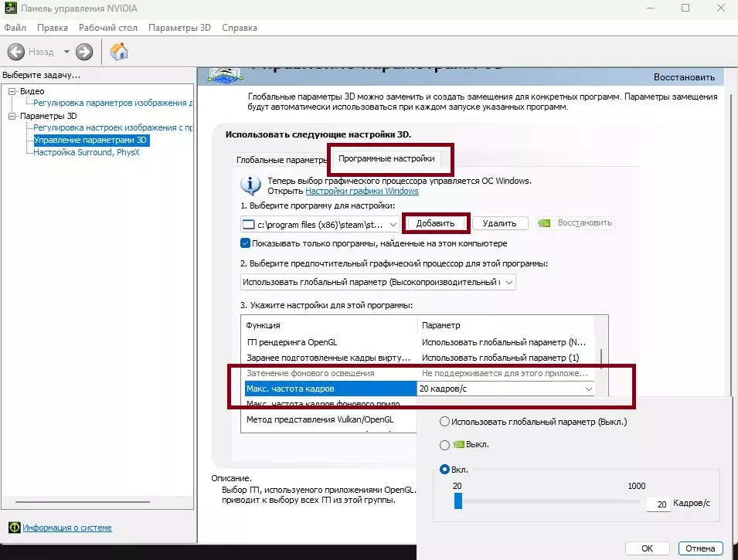Image resolution: width=738 pixels, height=560 pixels.
Task: Click the Удалить button
Action: click(x=499, y=223)
